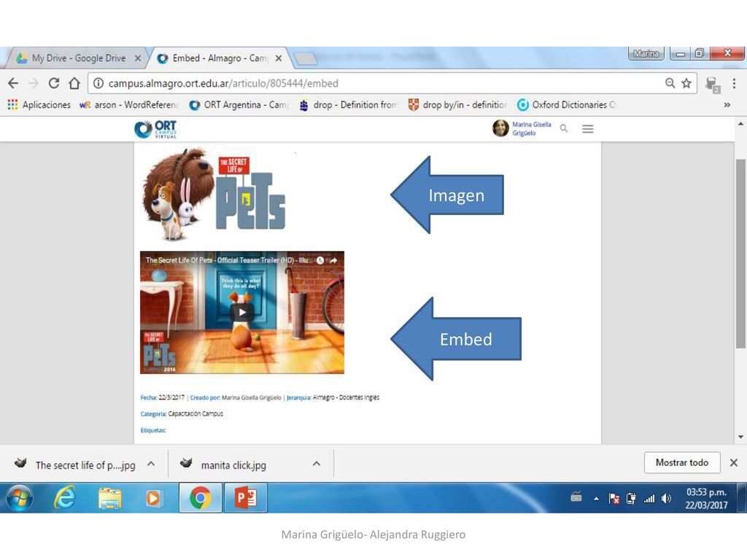Click the taskbar clock showing 03:53 p.m.
This screenshot has height=560, width=747.
click(706, 499)
